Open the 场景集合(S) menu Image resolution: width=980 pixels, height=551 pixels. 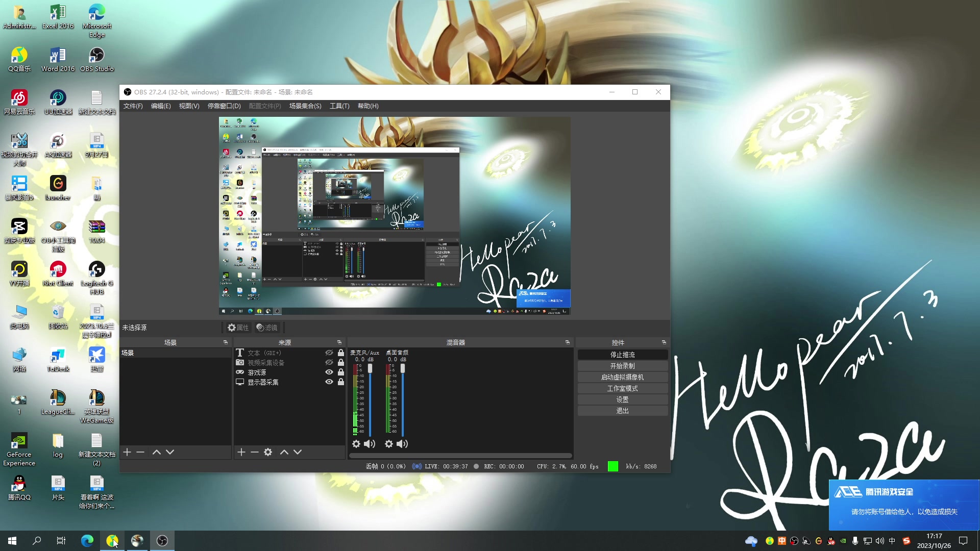pos(305,106)
